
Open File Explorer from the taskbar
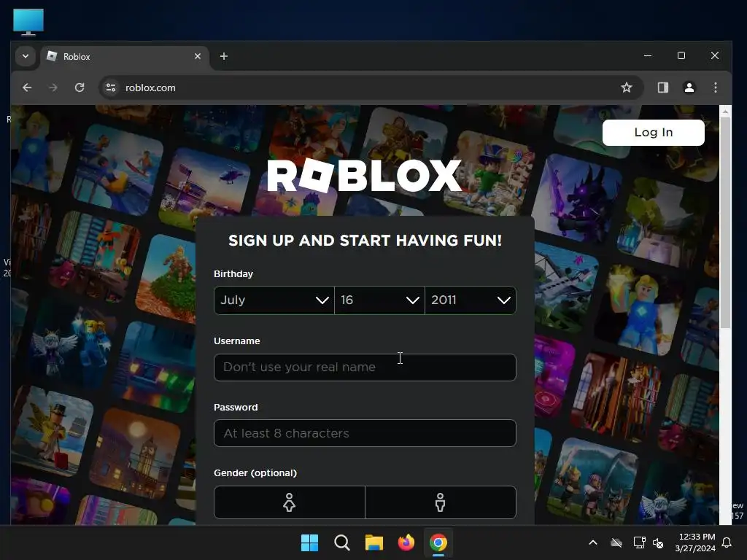point(374,542)
